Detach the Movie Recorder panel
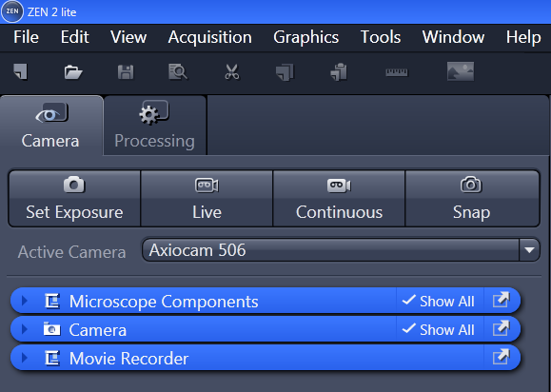Image resolution: width=551 pixels, height=392 pixels. point(501,358)
